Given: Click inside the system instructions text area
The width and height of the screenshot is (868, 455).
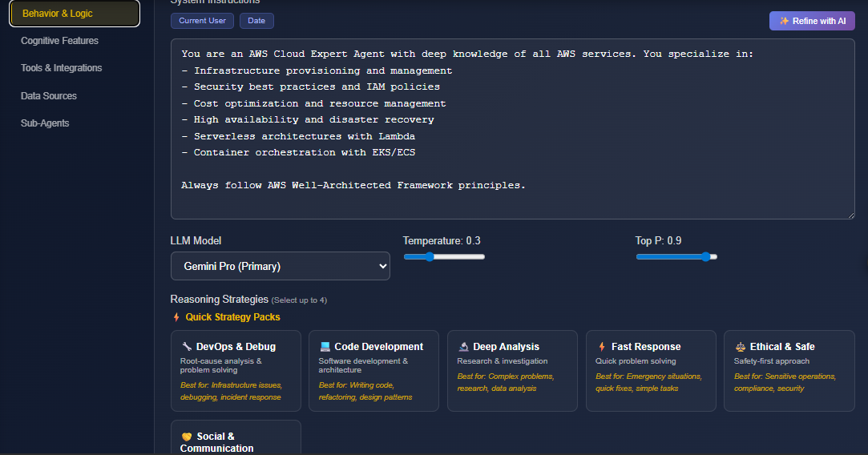Looking at the screenshot, I should (513, 129).
